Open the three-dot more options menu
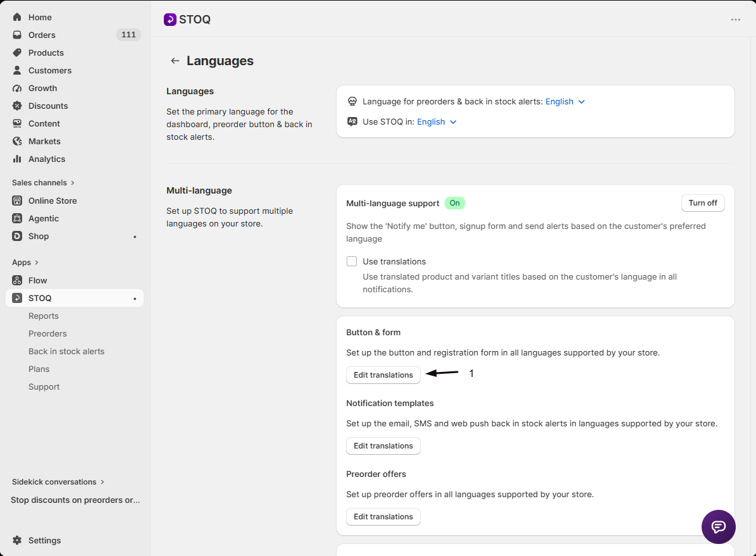 (735, 20)
